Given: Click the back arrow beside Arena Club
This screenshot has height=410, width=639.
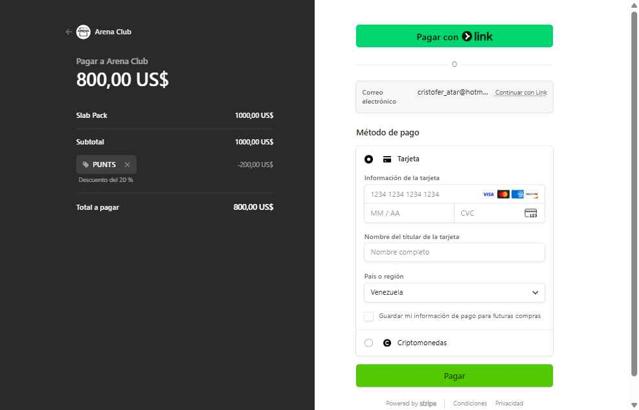Looking at the screenshot, I should [68, 32].
